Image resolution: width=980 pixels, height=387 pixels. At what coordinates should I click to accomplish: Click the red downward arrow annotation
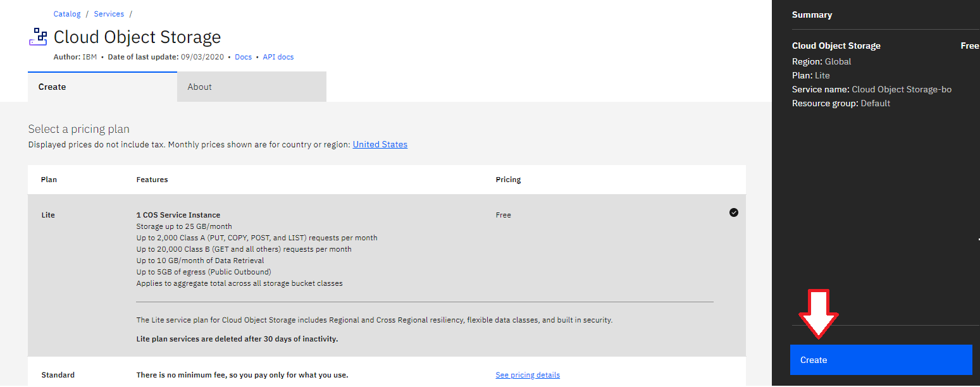click(818, 314)
